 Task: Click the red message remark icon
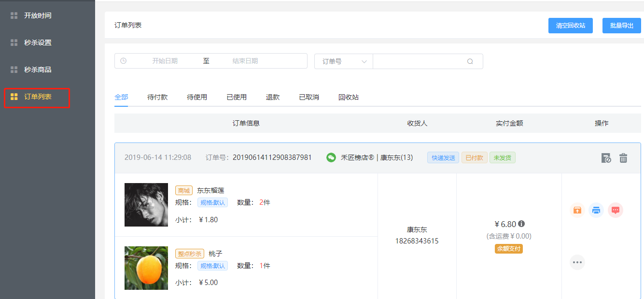pos(616,210)
